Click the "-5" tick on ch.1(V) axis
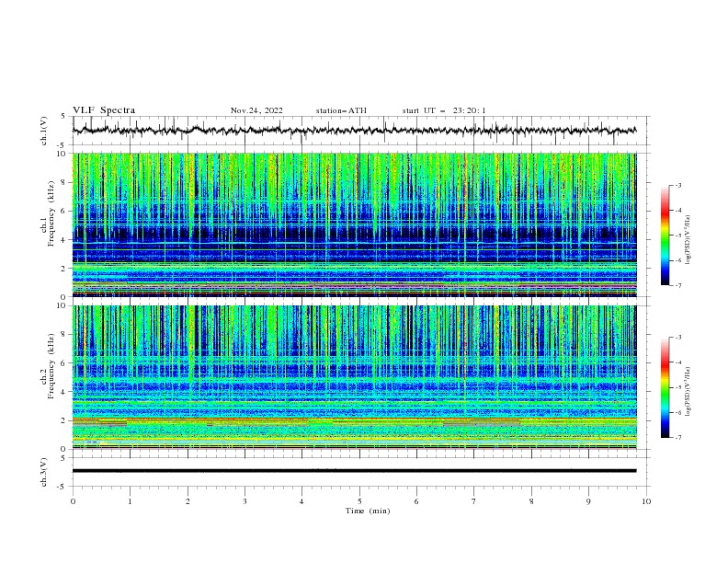Viewport: 728px width, 563px height. (63, 145)
